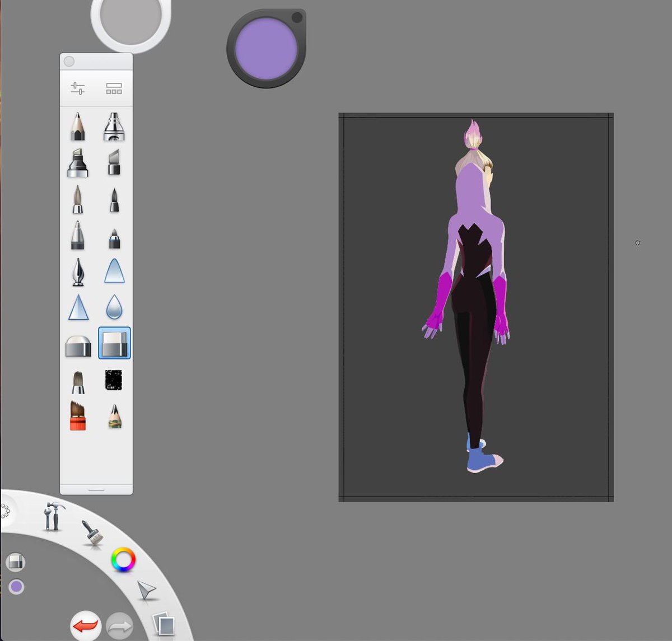The width and height of the screenshot is (672, 641).
Task: Select the red-handled fan brush
Action: click(x=78, y=416)
